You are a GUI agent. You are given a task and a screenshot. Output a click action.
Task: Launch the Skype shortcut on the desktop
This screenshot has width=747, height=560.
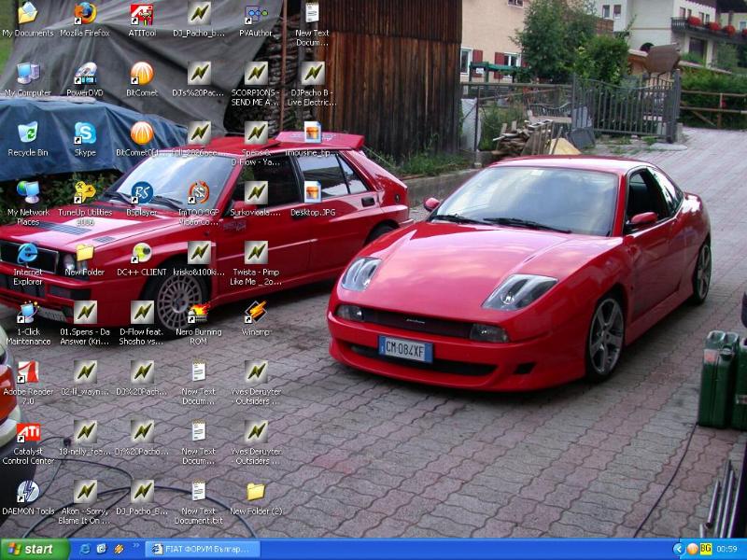85,133
